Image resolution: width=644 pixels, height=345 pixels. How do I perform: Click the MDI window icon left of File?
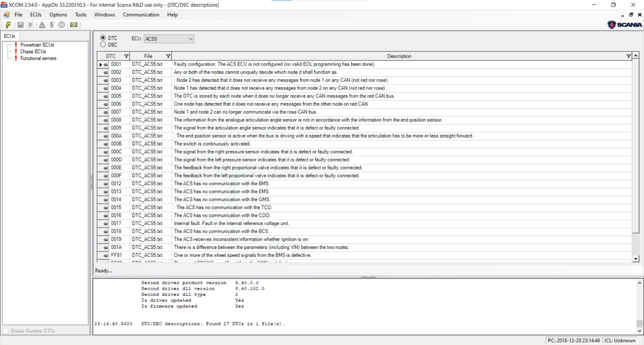[x=6, y=15]
